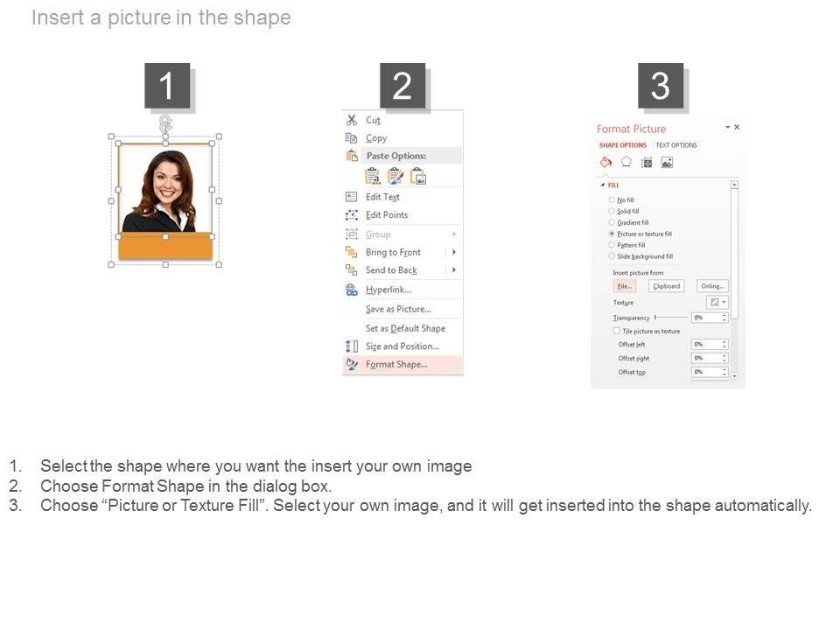Screen dimensions: 840x630
Task: Open the Picture icon tab in Format Picture
Action: pyautogui.click(x=667, y=163)
